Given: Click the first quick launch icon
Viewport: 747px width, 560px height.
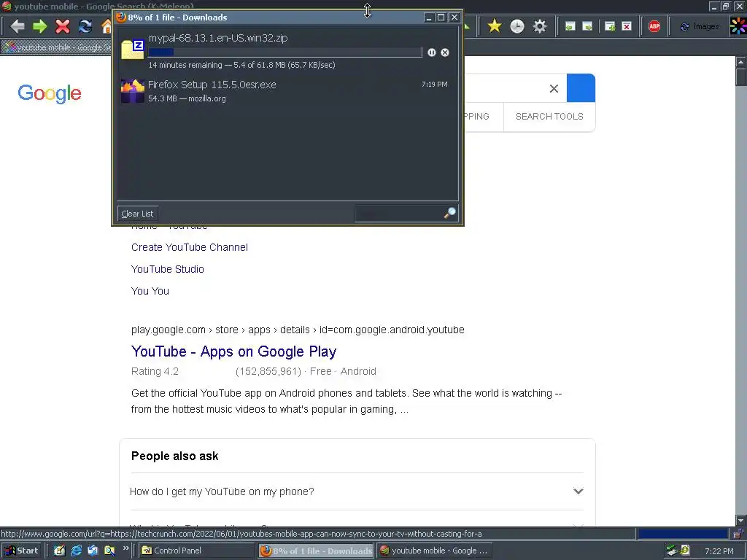Looking at the screenshot, I should [x=59, y=551].
